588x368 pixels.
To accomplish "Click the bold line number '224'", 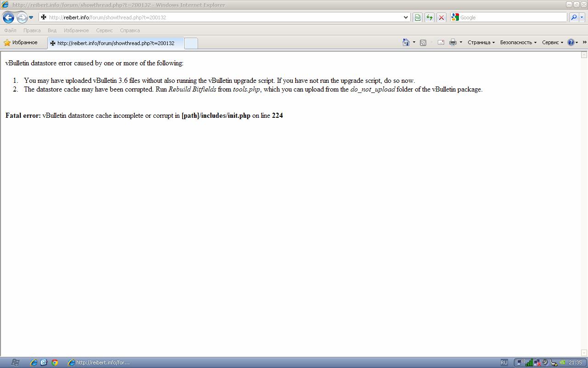I will (x=277, y=115).
